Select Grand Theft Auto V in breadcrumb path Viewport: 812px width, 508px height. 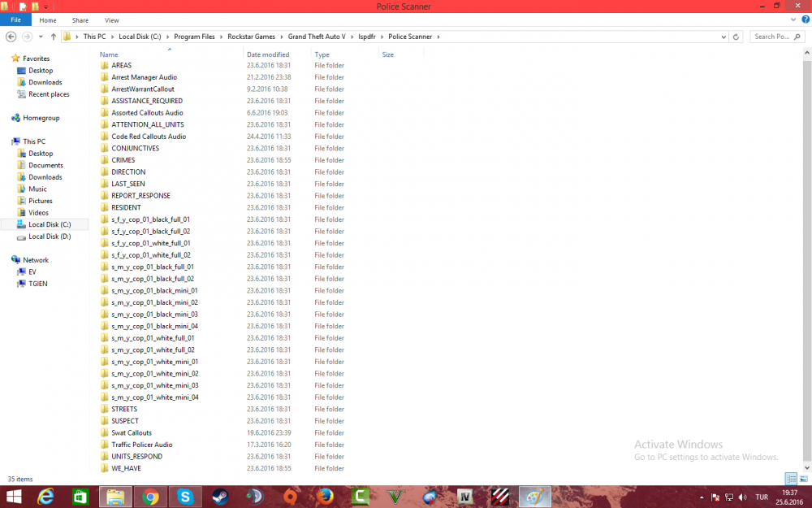tap(317, 37)
